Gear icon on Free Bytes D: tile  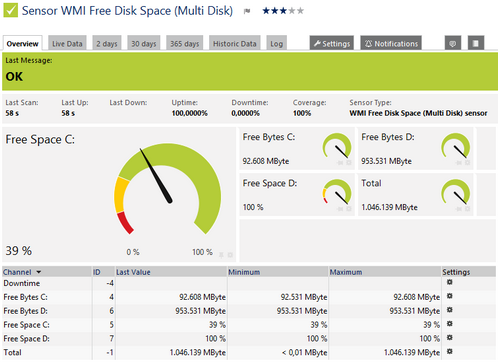tap(467, 163)
